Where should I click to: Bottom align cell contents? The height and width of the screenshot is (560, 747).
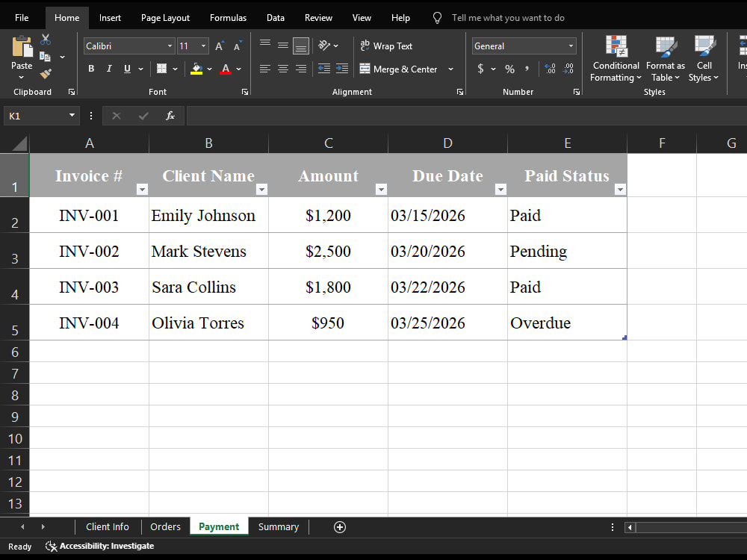(300, 46)
